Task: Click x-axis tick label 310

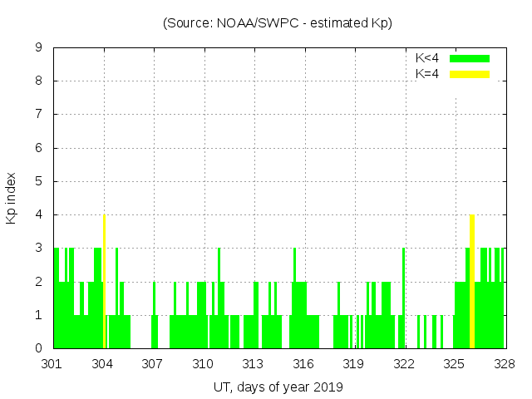Action: [204, 364]
